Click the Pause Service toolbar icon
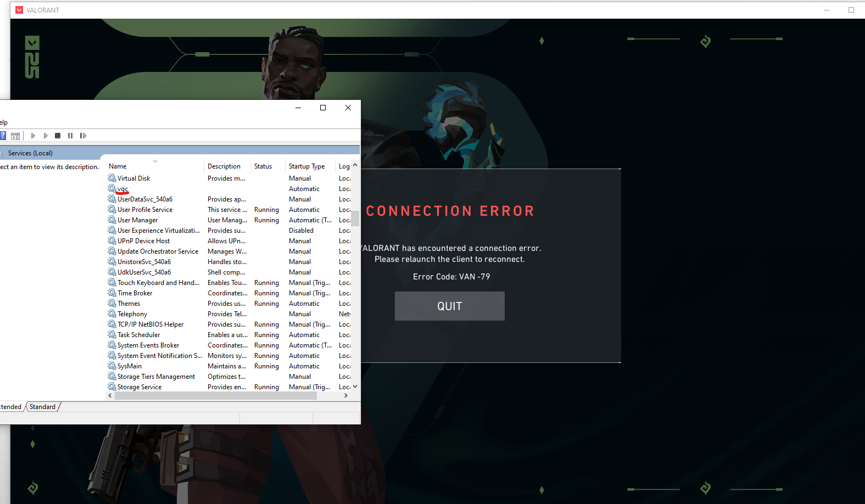The width and height of the screenshot is (865, 504). tap(70, 136)
